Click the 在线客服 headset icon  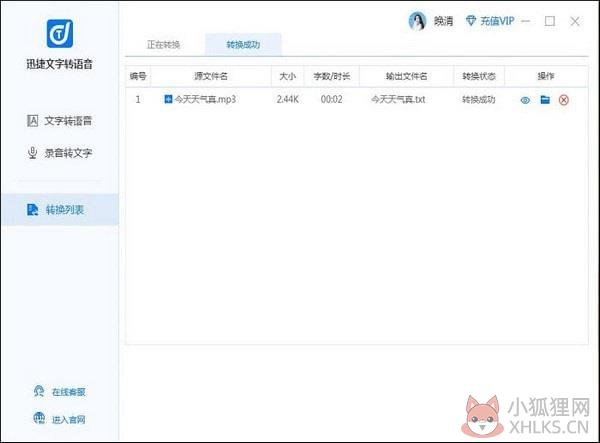[x=39, y=391]
